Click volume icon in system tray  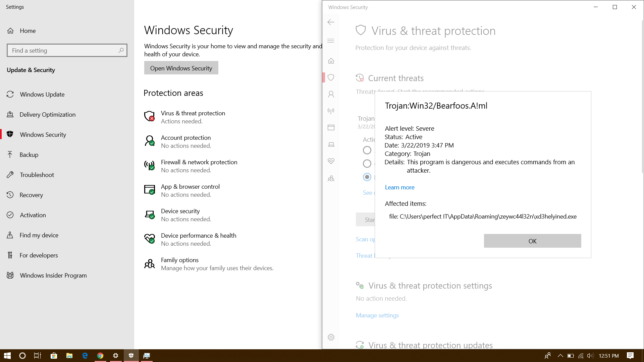click(590, 356)
